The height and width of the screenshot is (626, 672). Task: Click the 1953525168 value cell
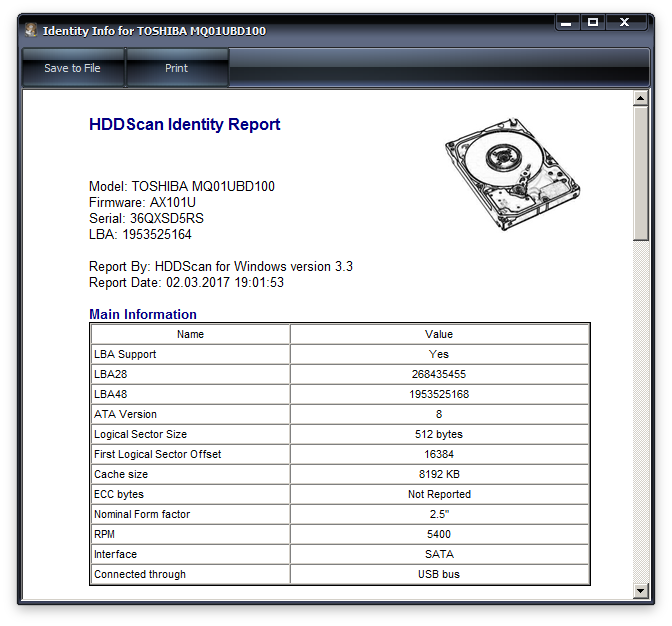[x=439, y=394]
